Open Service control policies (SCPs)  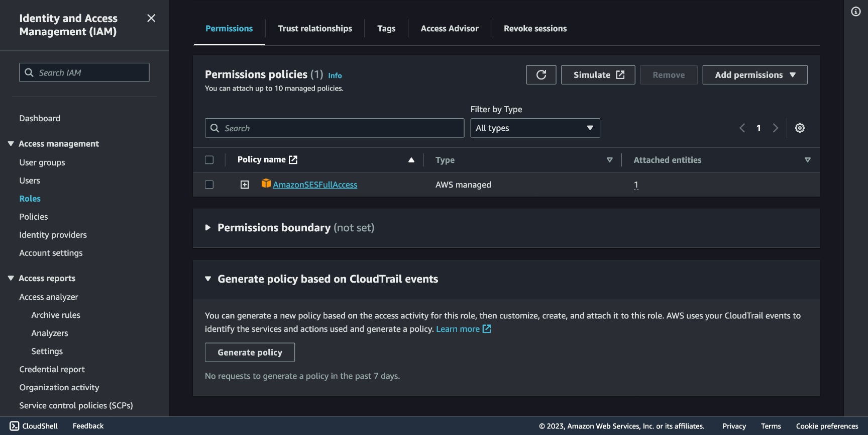coord(76,406)
